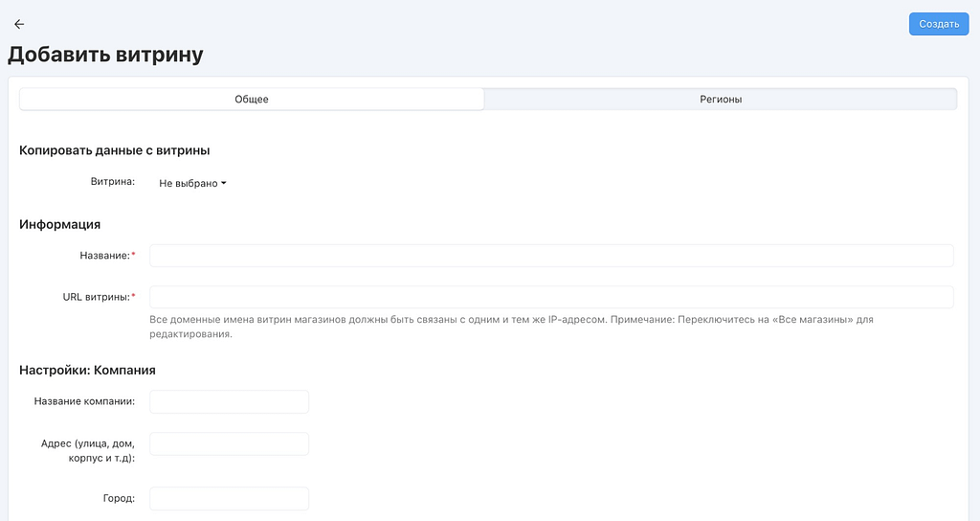This screenshot has width=980, height=521.
Task: Click the Город: label
Action: [x=120, y=499]
